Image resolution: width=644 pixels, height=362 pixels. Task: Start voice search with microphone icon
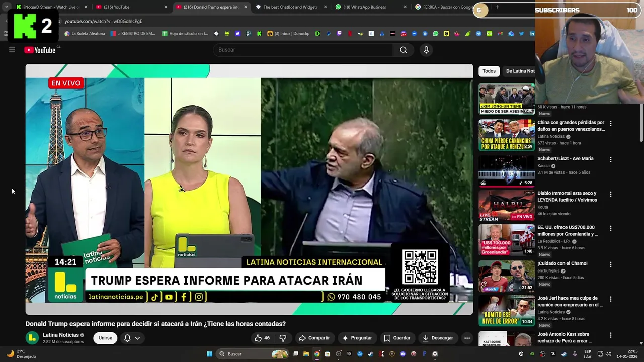(x=426, y=50)
